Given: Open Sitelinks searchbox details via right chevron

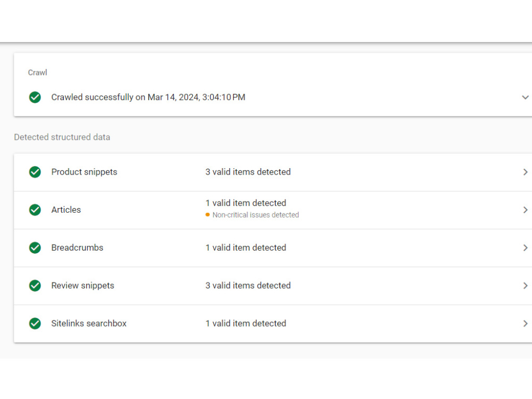Looking at the screenshot, I should click(x=525, y=323).
